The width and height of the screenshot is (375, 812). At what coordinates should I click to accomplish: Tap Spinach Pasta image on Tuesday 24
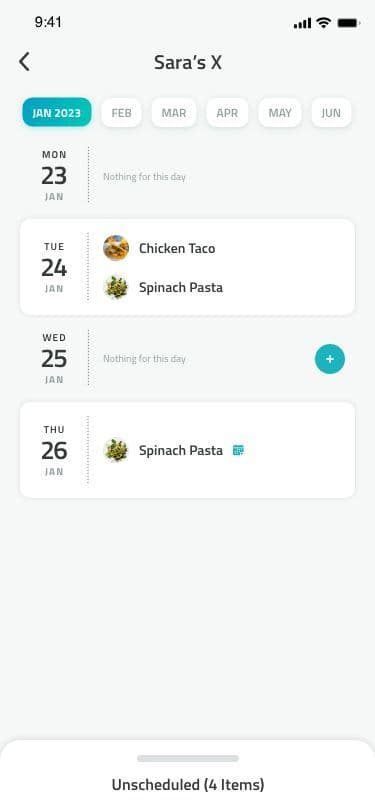(116, 287)
